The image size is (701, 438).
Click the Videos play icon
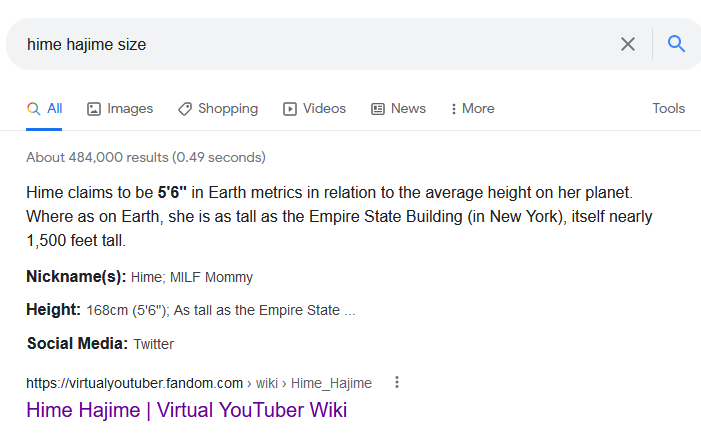click(289, 109)
